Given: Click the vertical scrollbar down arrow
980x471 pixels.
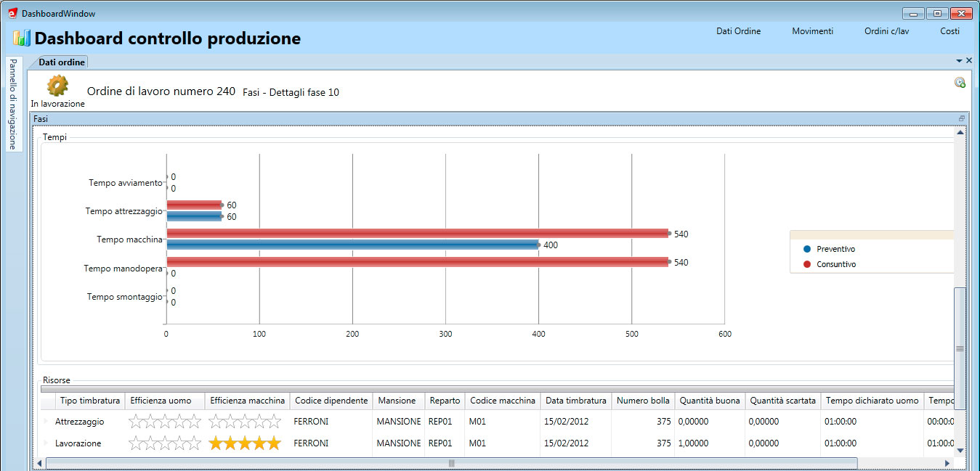Looking at the screenshot, I should pos(960,451).
